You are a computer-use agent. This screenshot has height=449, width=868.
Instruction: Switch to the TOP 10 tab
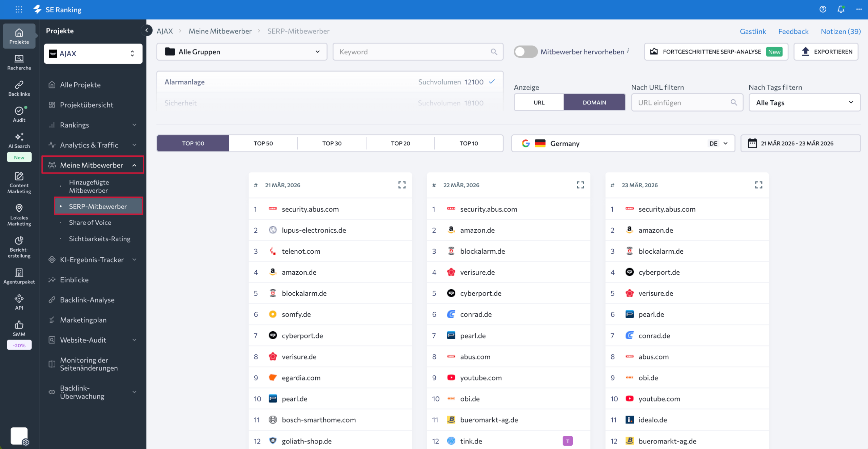[469, 143]
